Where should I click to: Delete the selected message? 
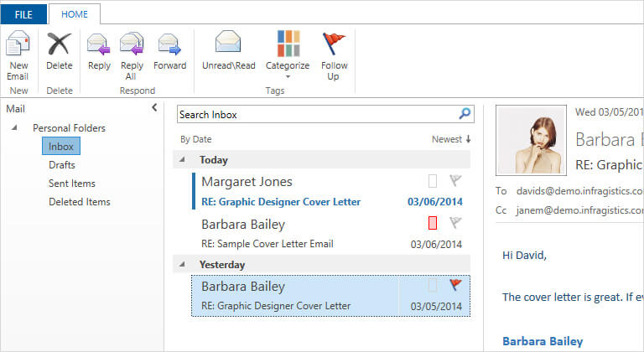[59, 45]
